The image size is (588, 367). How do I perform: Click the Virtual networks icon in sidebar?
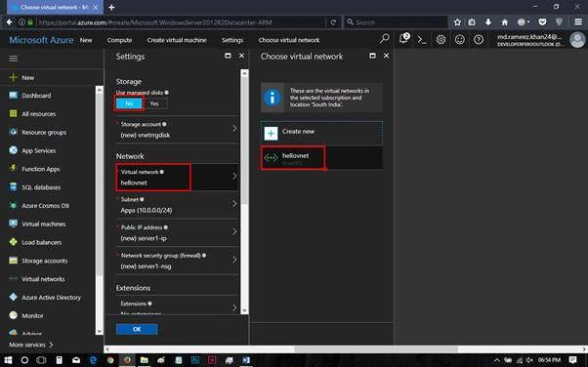point(13,278)
